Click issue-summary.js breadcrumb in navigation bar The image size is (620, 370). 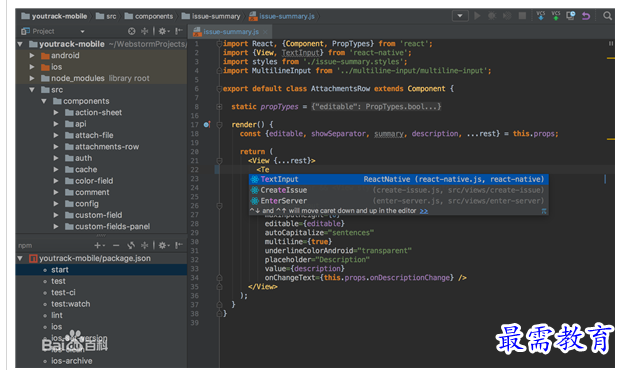click(x=282, y=16)
